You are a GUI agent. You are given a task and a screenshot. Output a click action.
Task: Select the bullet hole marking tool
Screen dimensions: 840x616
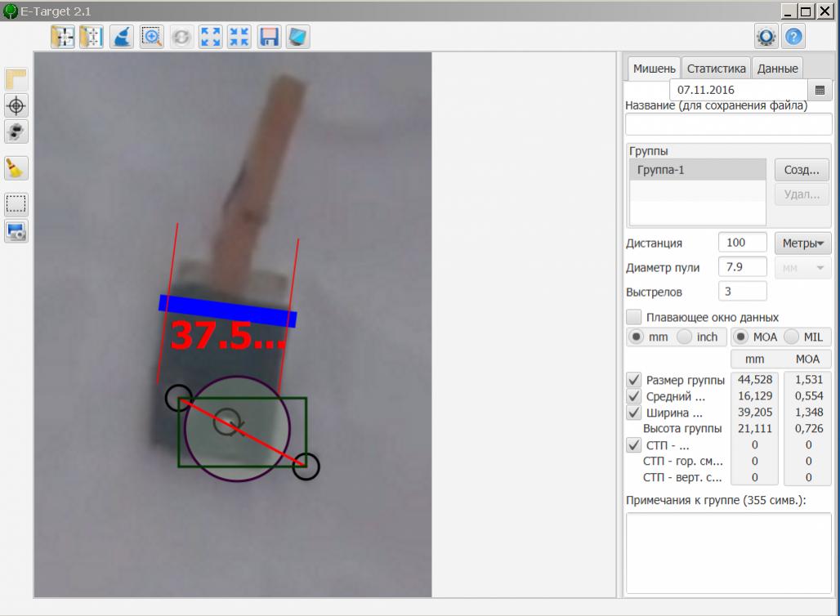(x=16, y=132)
